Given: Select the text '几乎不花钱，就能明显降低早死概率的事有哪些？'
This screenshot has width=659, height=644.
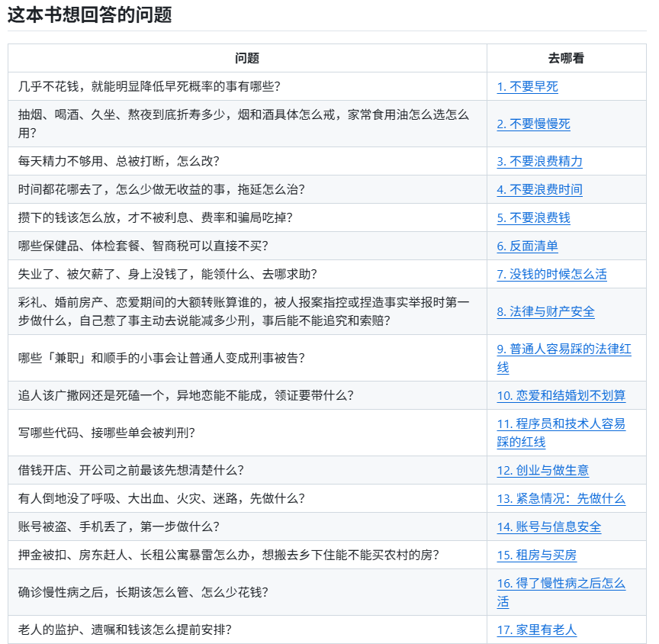Looking at the screenshot, I should click(149, 86).
